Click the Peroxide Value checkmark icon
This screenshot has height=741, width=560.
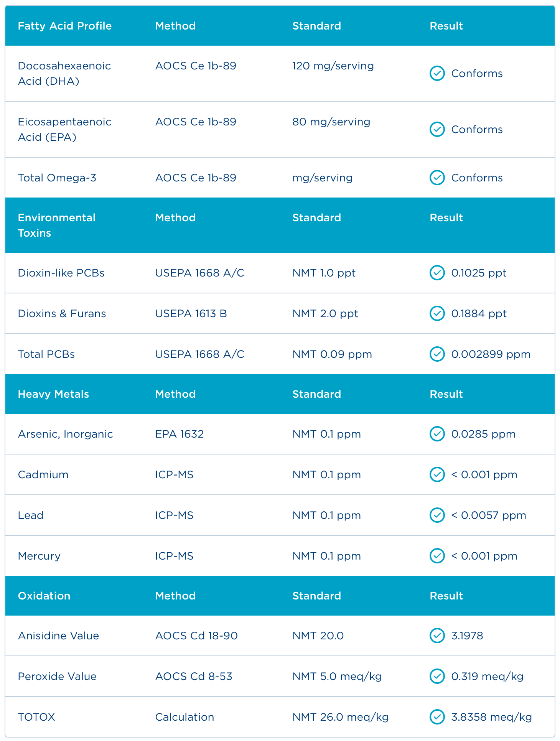(437, 676)
